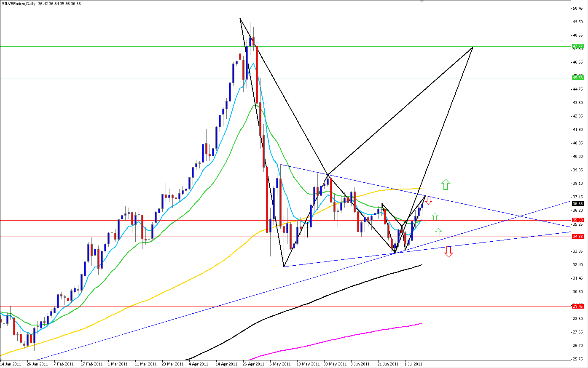The width and height of the screenshot is (588, 368).
Task: Click the black 36.68 current price tag
Action: 578,204
